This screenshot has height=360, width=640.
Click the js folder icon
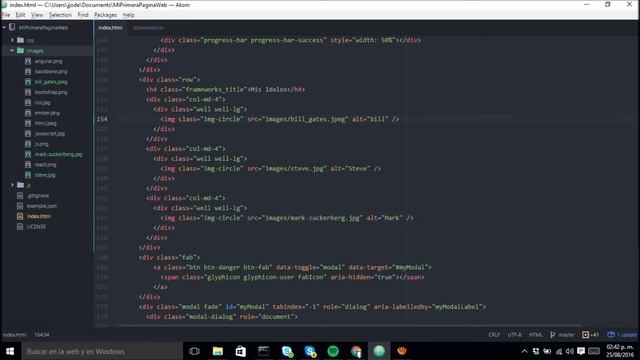pyautogui.click(x=20, y=185)
